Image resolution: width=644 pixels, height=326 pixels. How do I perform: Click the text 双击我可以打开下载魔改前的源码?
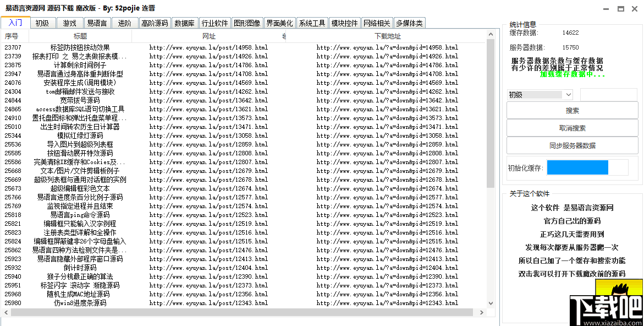(x=572, y=274)
